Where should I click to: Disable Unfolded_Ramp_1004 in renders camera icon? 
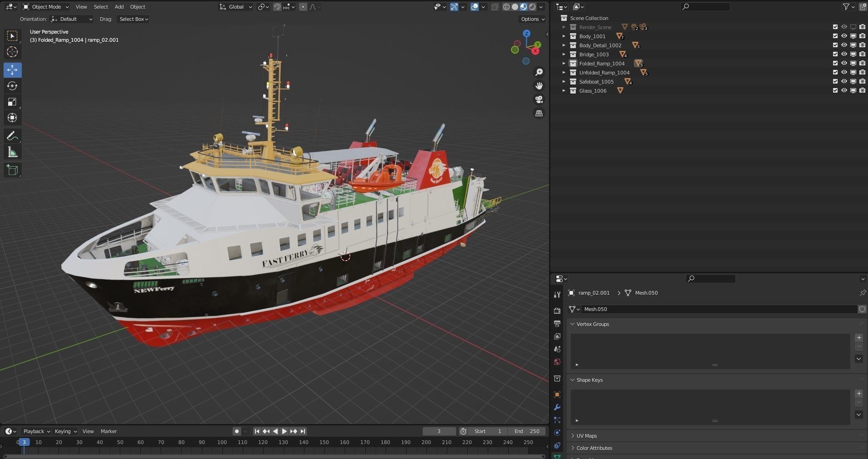click(x=862, y=73)
